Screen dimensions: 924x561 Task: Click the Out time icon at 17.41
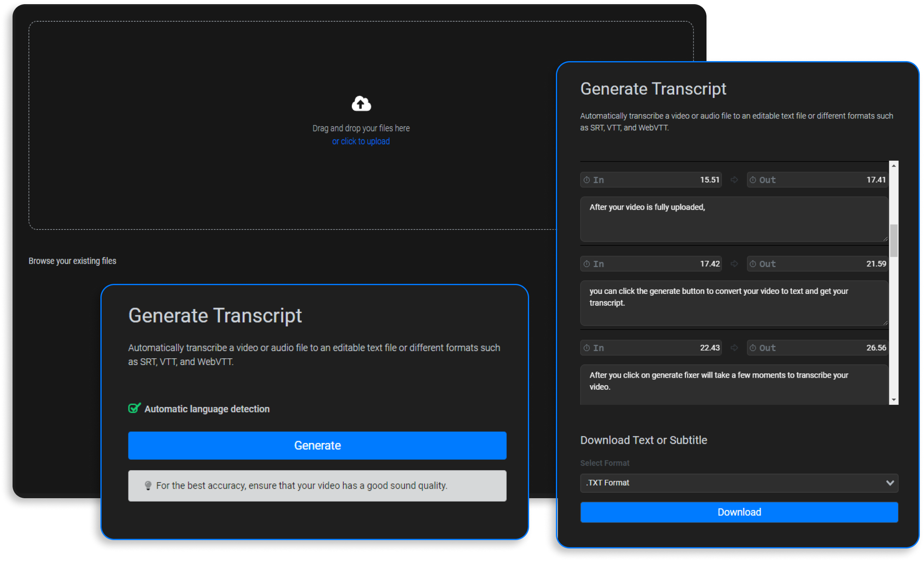[x=754, y=180]
